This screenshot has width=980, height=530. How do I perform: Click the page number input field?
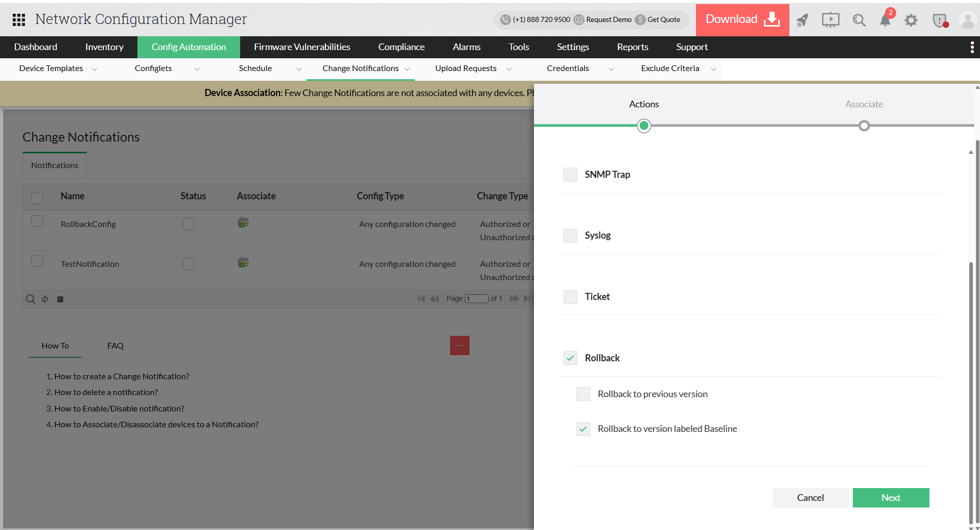477,298
